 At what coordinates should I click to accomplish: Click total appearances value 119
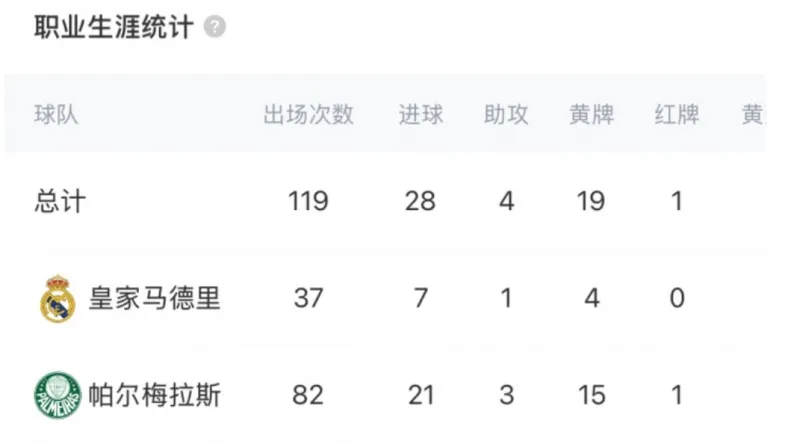pyautogui.click(x=308, y=201)
